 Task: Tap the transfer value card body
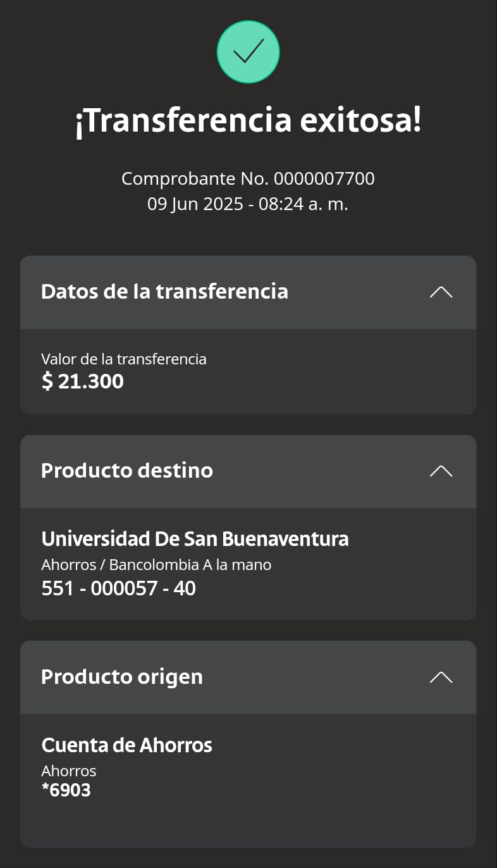click(248, 371)
